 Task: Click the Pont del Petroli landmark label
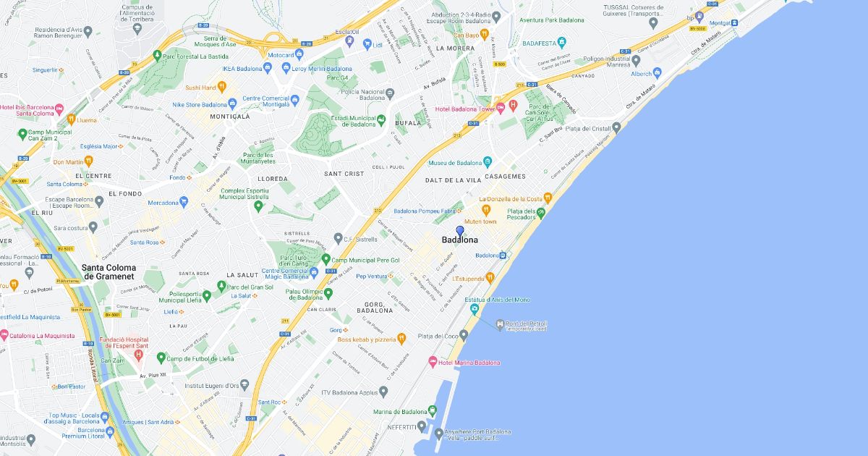pos(527,325)
